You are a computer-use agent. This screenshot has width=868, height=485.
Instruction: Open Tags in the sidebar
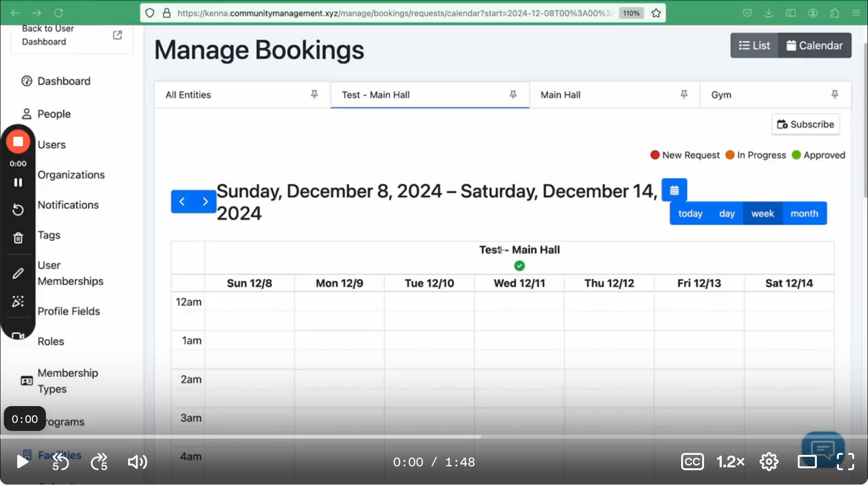tap(49, 235)
